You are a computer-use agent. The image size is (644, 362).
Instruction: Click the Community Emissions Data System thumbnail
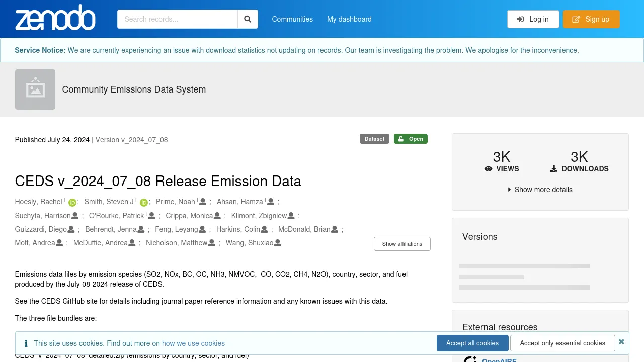pyautogui.click(x=35, y=89)
